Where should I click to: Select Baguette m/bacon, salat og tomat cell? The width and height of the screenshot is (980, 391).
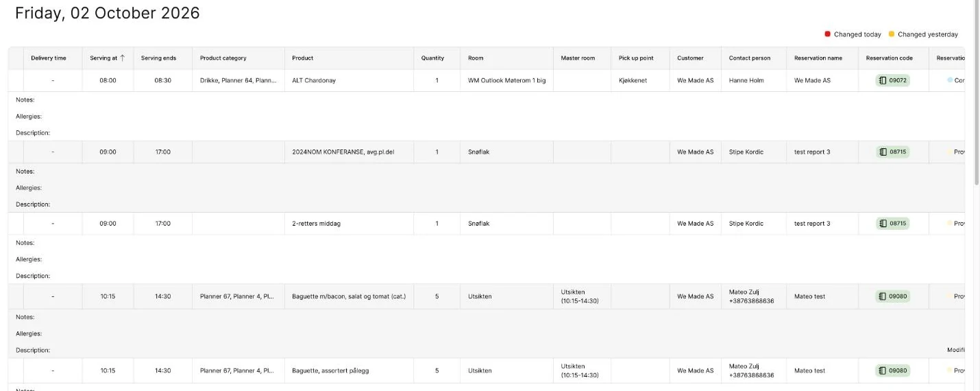349,296
